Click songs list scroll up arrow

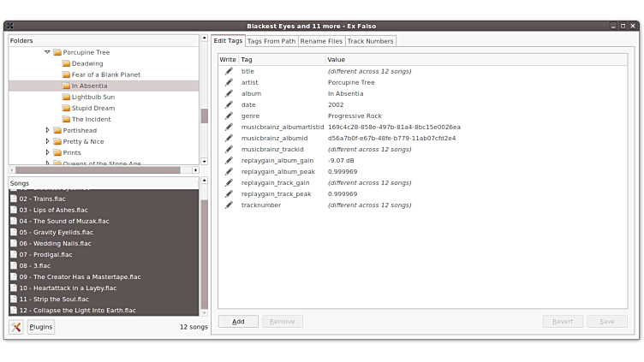pyautogui.click(x=204, y=181)
